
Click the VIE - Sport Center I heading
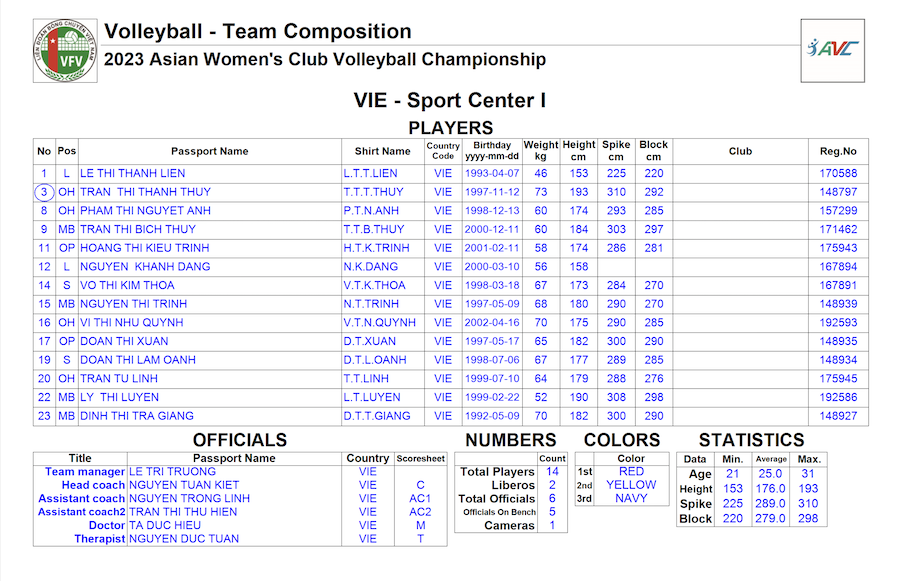pos(449,100)
